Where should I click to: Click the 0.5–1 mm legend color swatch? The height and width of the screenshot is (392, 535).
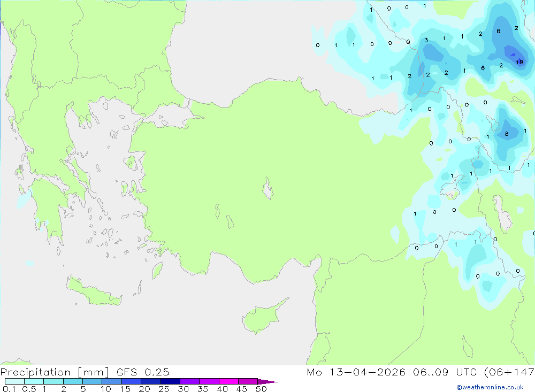[34, 381]
